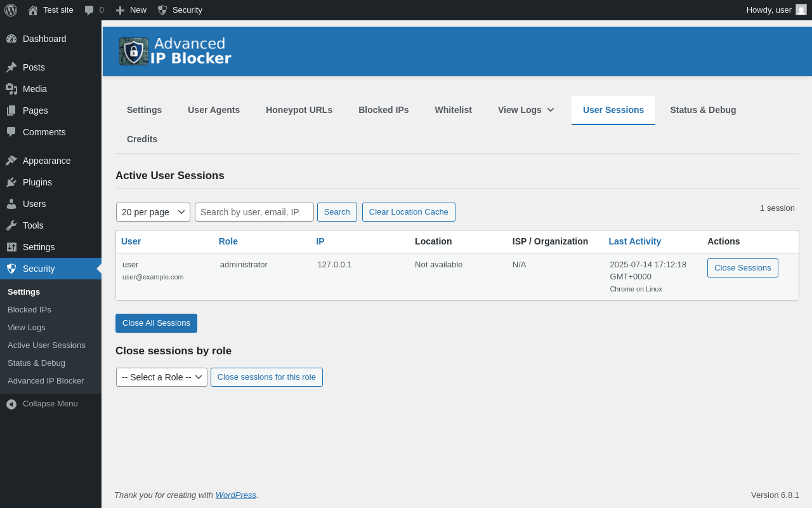Select the Blocked IPs tab
The width and height of the screenshot is (812, 508).
[383, 110]
